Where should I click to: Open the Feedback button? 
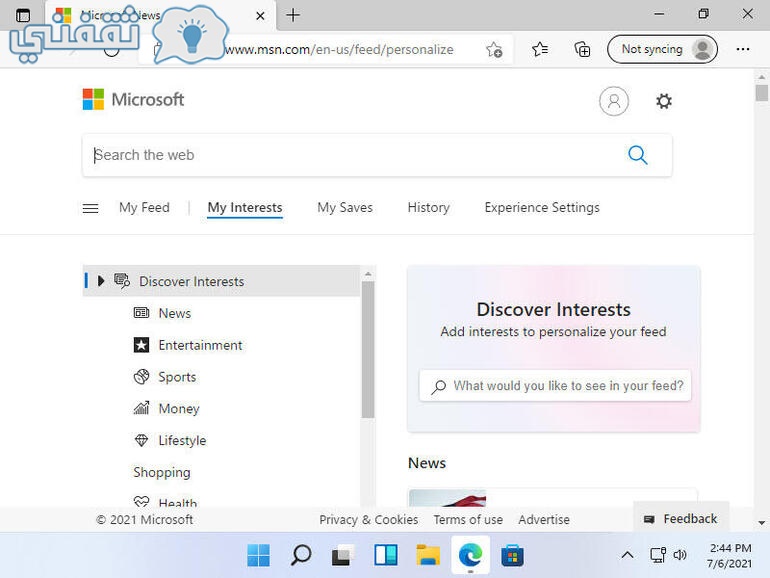click(681, 519)
